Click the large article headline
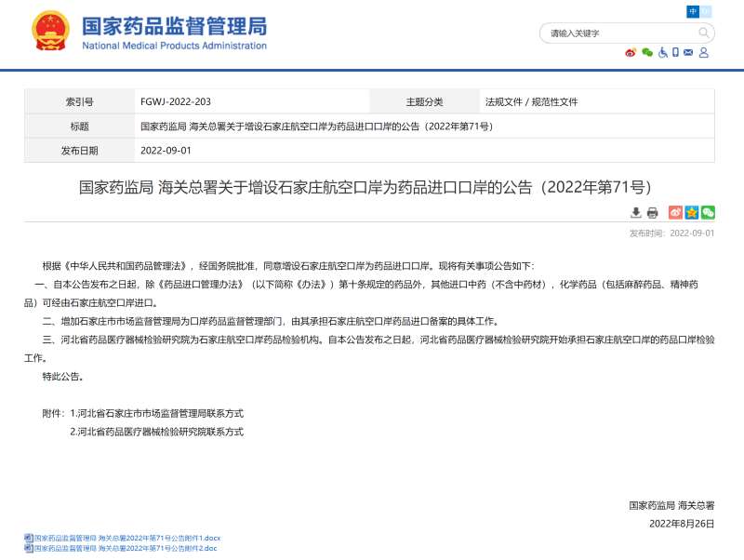Viewport: 744px width, 560px height. coord(365,187)
